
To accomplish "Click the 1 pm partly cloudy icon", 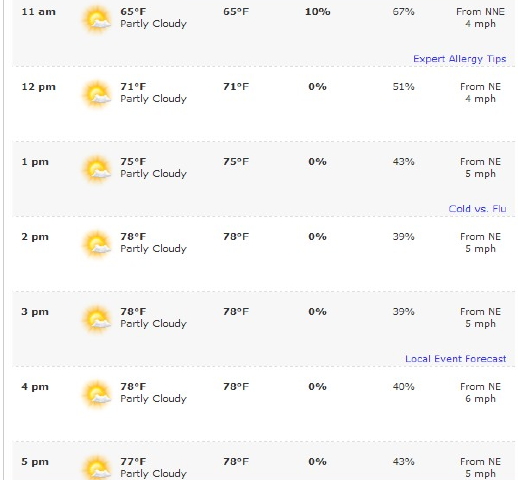I will [x=97, y=169].
